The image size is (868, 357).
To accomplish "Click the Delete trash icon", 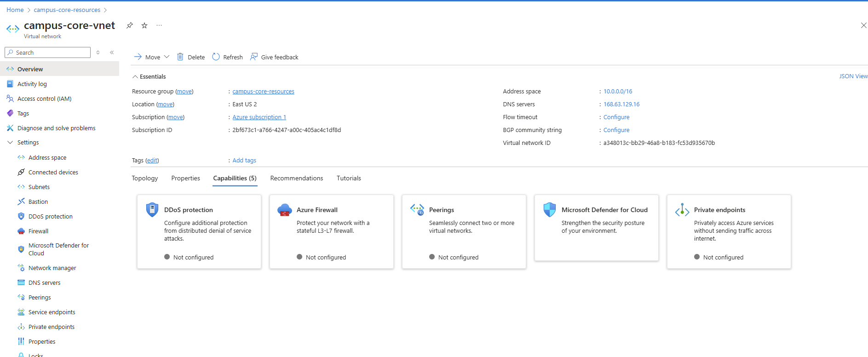I will 180,57.
